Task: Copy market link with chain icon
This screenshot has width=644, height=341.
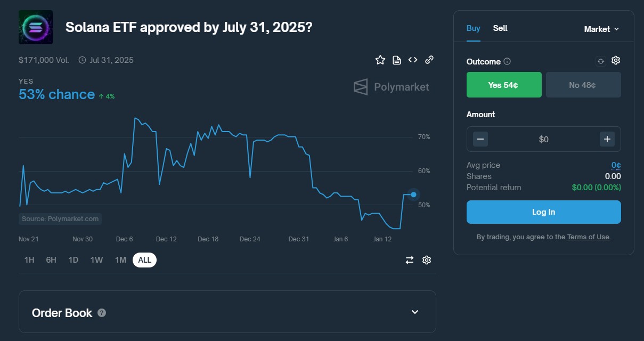Action: pos(429,60)
